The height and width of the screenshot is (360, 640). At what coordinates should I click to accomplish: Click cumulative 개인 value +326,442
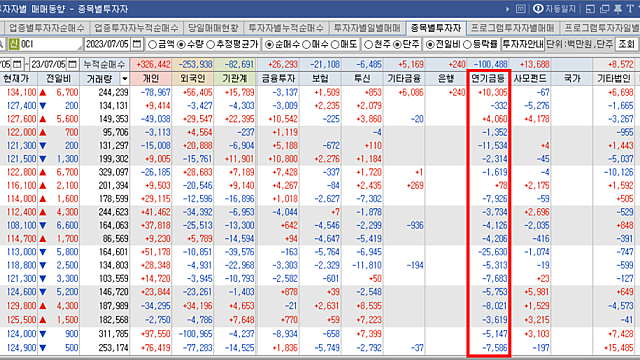(151, 64)
